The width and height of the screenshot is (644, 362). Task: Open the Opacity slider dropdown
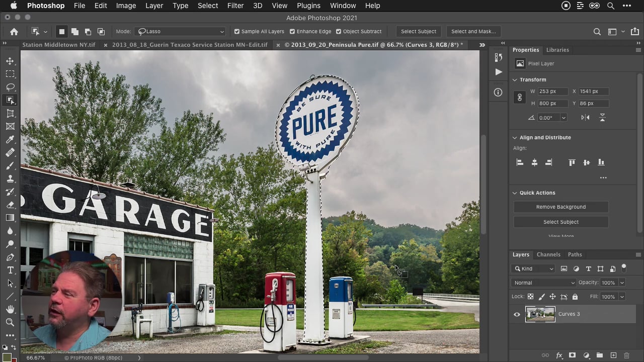click(x=622, y=283)
